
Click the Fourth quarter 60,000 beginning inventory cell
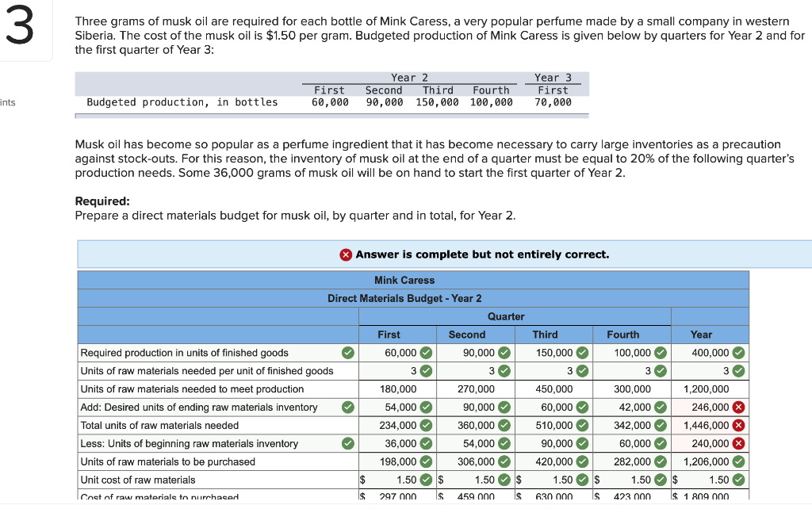click(632, 443)
